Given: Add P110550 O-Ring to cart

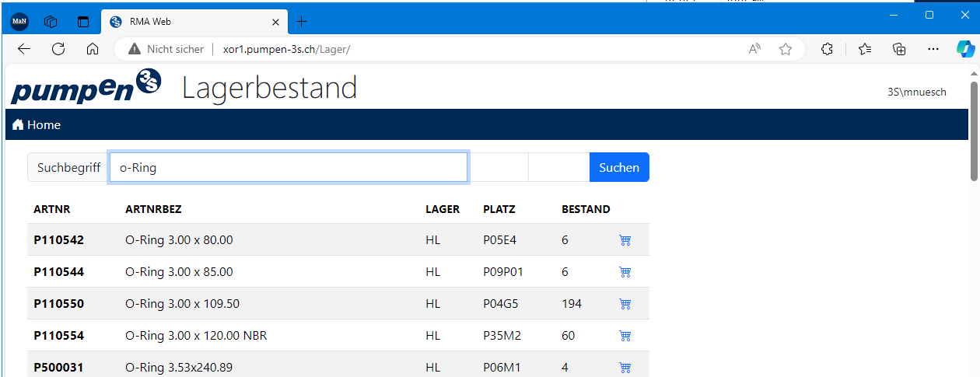Looking at the screenshot, I should point(625,304).
